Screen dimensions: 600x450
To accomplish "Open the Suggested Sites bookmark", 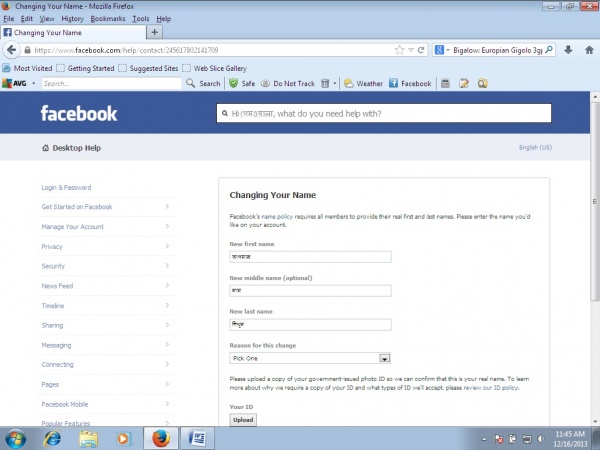I will point(148,68).
